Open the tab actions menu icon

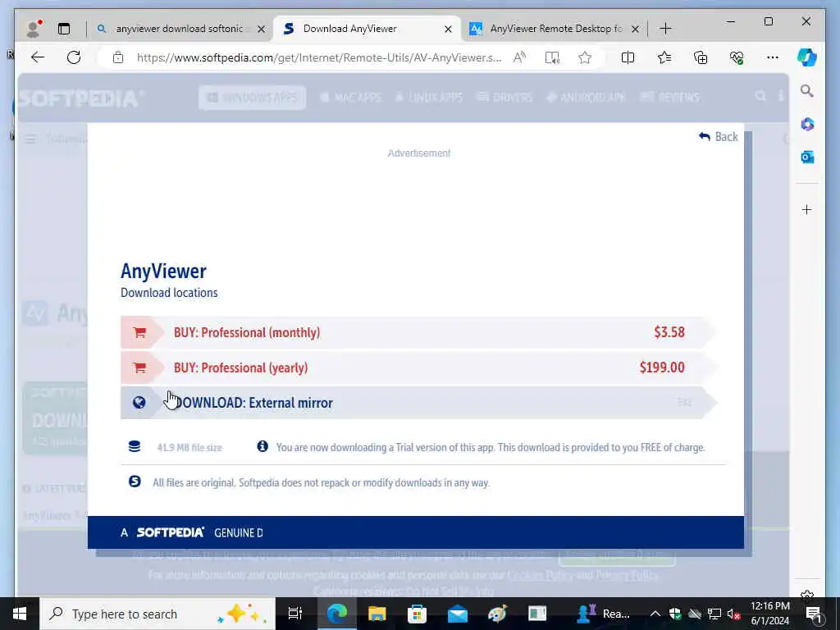coord(64,29)
